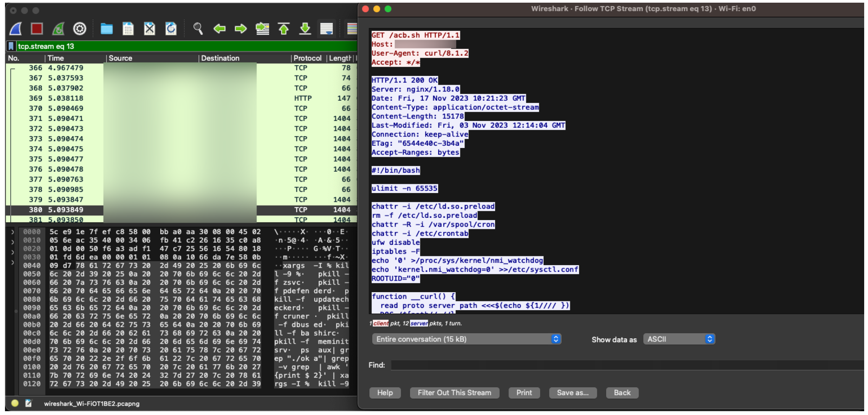Start capturing packets with the blue shark fin
This screenshot has height=415, width=868.
pos(16,29)
